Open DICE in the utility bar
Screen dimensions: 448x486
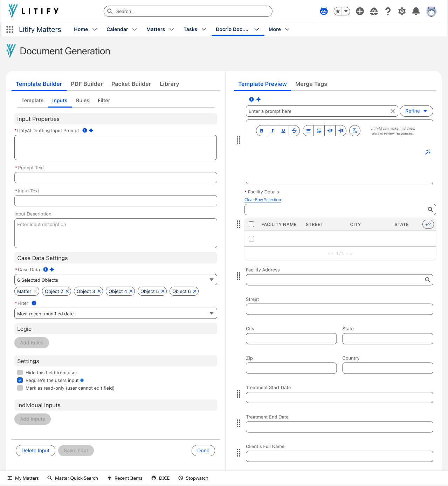point(160,478)
